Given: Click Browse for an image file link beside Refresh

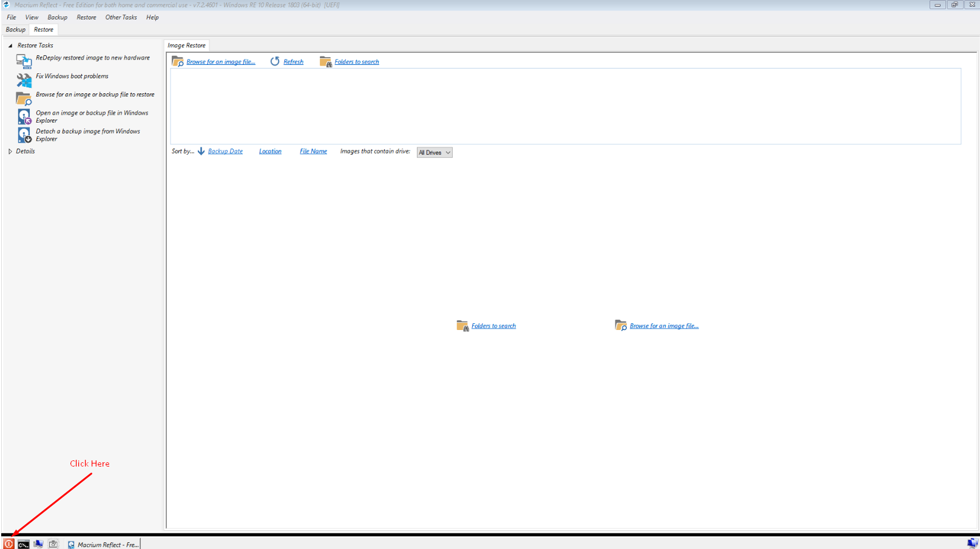Looking at the screenshot, I should (221, 62).
